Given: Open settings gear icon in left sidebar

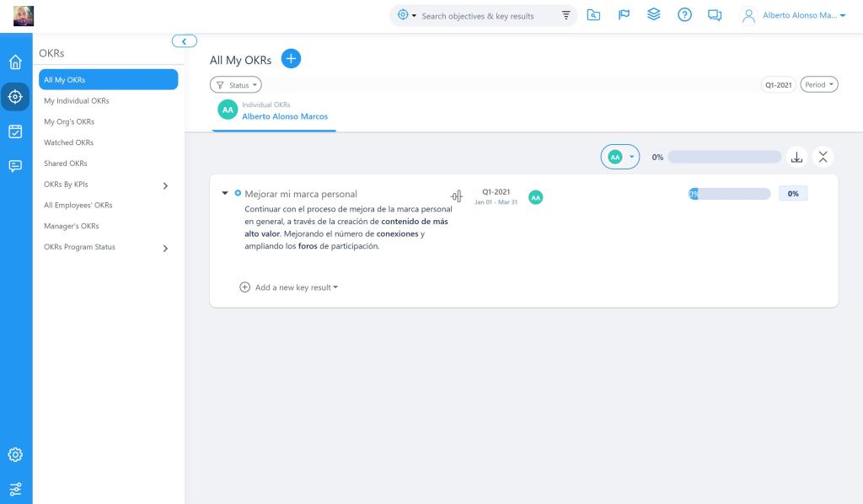Looking at the screenshot, I should pyautogui.click(x=15, y=455).
